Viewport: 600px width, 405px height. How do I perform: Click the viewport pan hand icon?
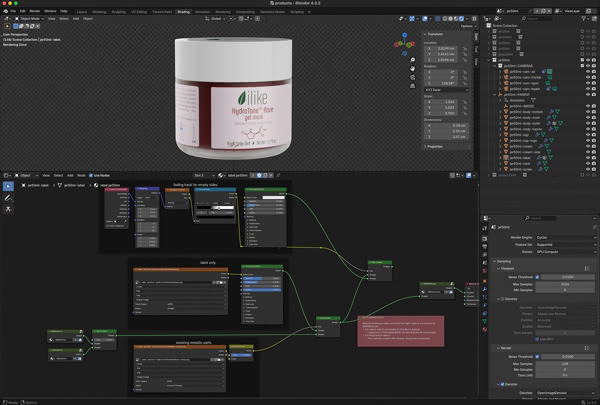coord(412,69)
